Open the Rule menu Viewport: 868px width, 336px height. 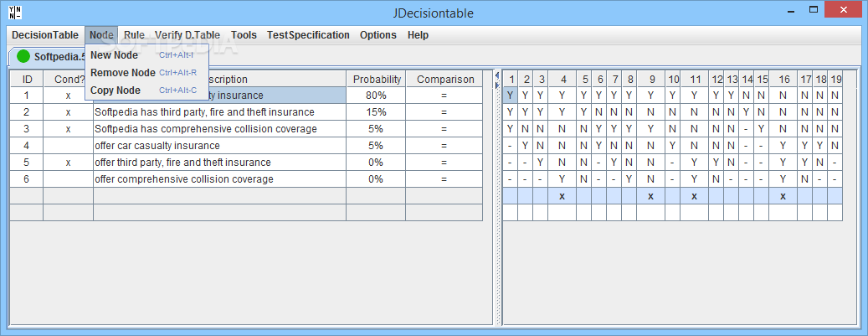pyautogui.click(x=134, y=35)
